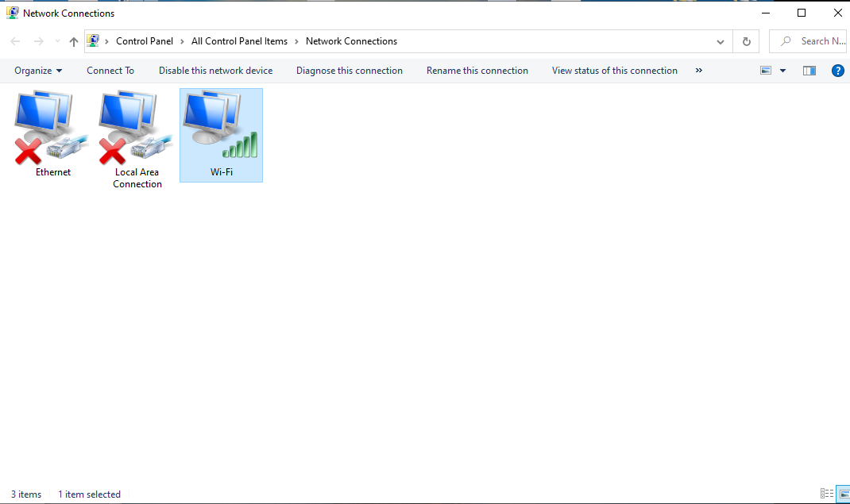Switch to Large icons view in status bar
This screenshot has height=504, width=850.
pyautogui.click(x=842, y=494)
